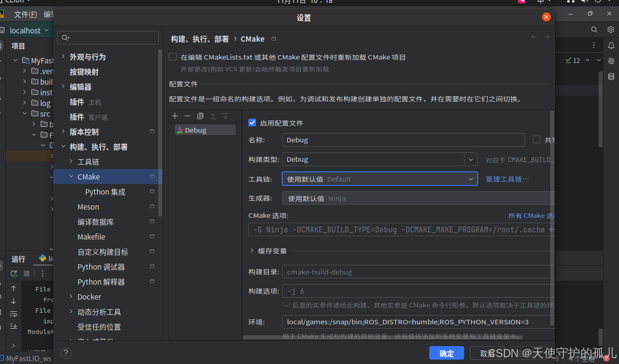
Task: Expand the Editor settings category
Action: (63, 87)
